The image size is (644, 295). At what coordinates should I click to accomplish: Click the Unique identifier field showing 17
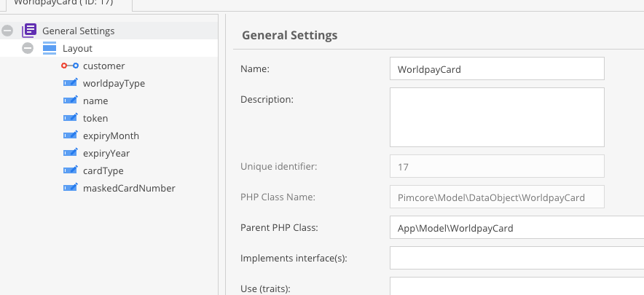point(497,166)
